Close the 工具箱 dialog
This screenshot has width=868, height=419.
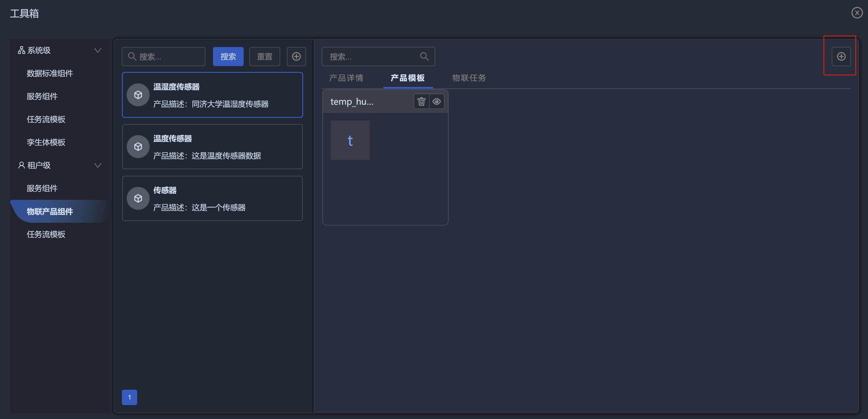click(857, 13)
